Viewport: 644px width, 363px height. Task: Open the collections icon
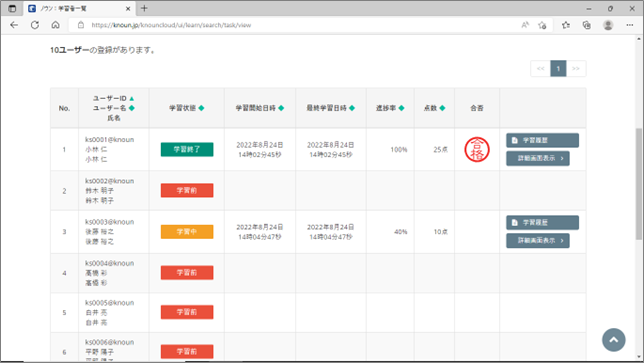tap(586, 25)
